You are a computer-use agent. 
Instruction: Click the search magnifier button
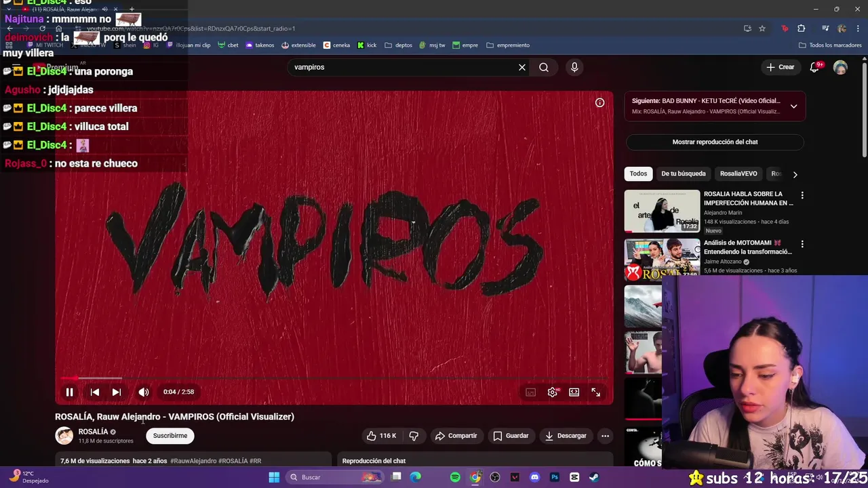544,67
